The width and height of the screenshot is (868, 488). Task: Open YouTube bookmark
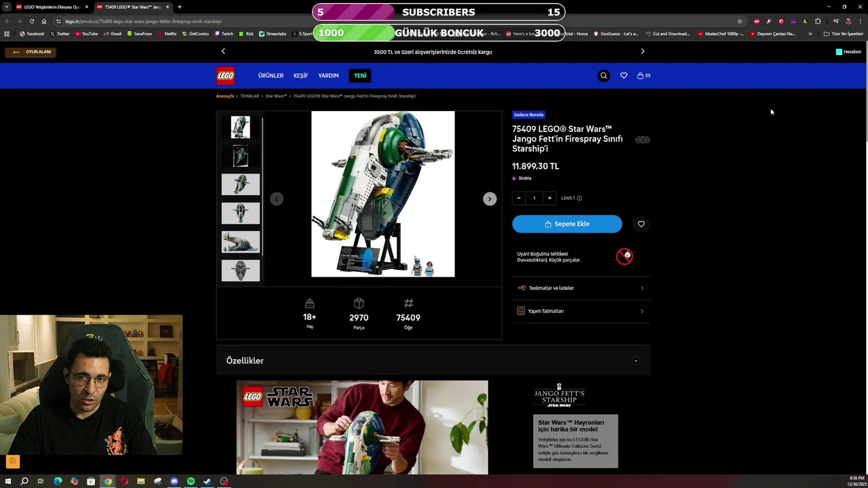pos(86,33)
